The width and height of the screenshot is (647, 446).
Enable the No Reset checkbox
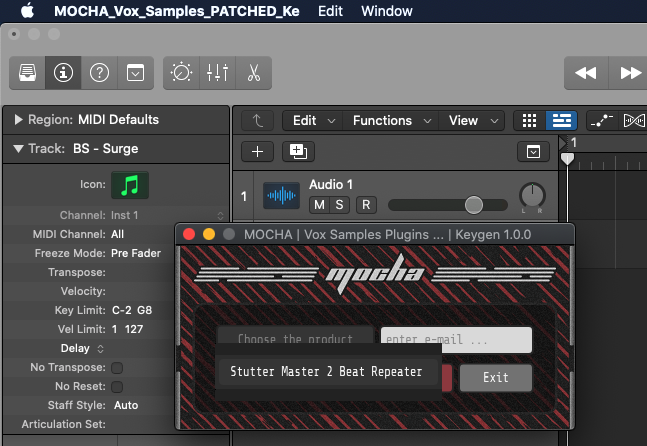117,387
